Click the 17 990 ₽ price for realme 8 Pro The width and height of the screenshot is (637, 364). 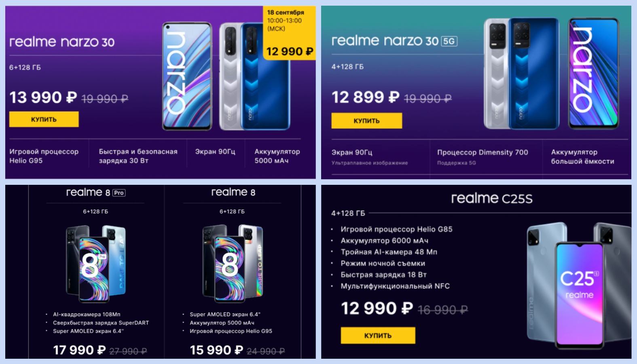(79, 350)
